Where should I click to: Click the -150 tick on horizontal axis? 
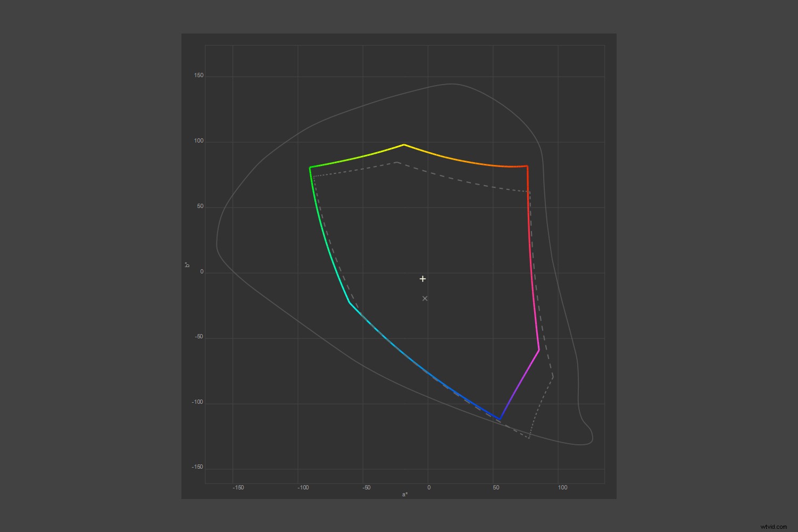pyautogui.click(x=238, y=487)
